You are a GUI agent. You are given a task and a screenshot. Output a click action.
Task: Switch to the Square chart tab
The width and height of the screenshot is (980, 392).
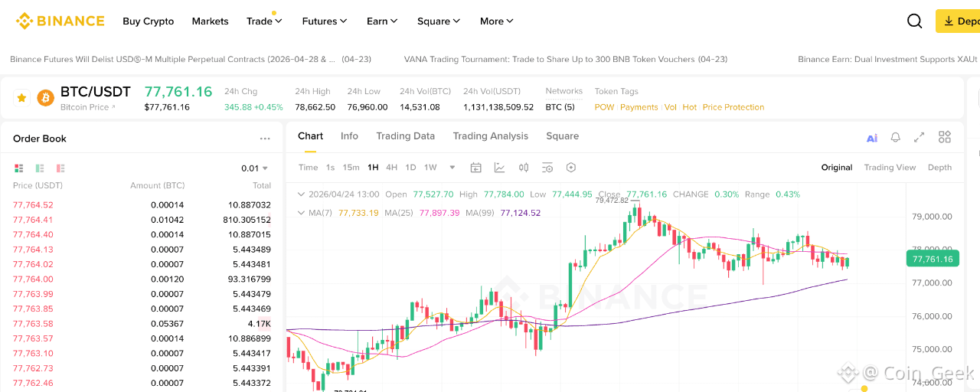point(562,136)
